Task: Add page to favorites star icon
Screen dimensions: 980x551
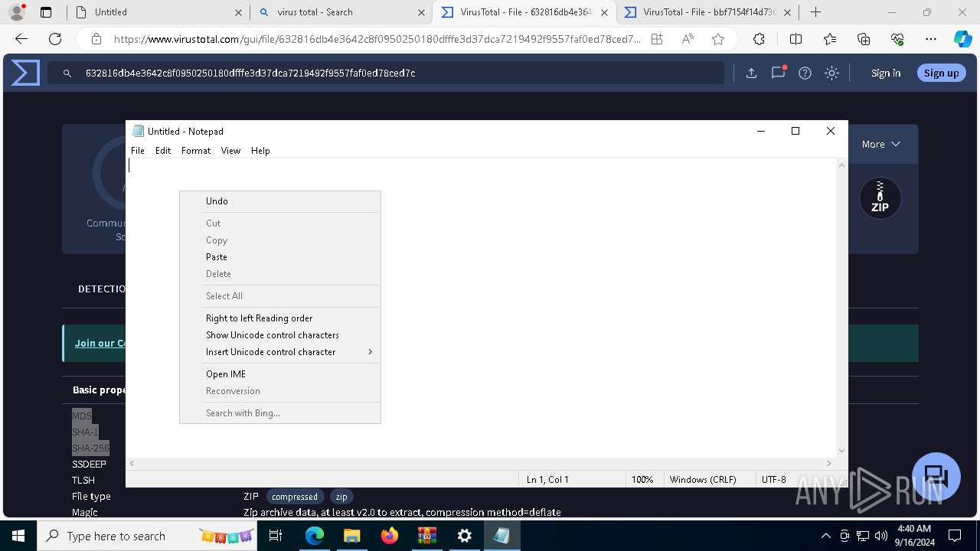Action: (717, 39)
